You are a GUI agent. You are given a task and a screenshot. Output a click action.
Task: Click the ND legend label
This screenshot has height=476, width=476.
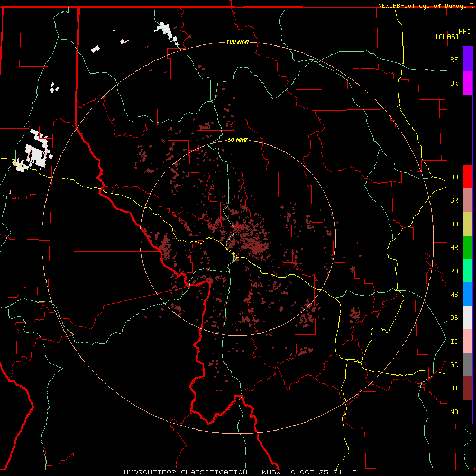(x=454, y=411)
